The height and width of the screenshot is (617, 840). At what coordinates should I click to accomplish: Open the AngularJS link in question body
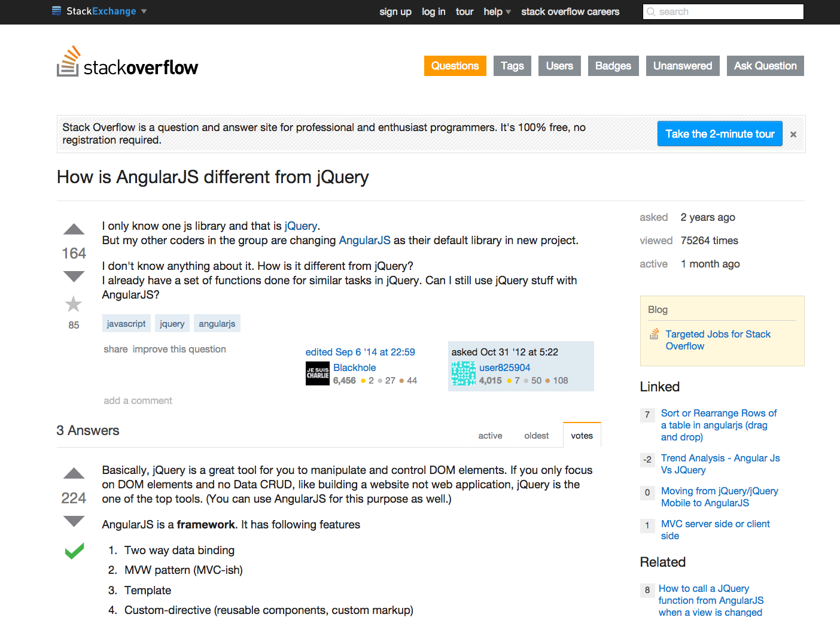(x=364, y=240)
